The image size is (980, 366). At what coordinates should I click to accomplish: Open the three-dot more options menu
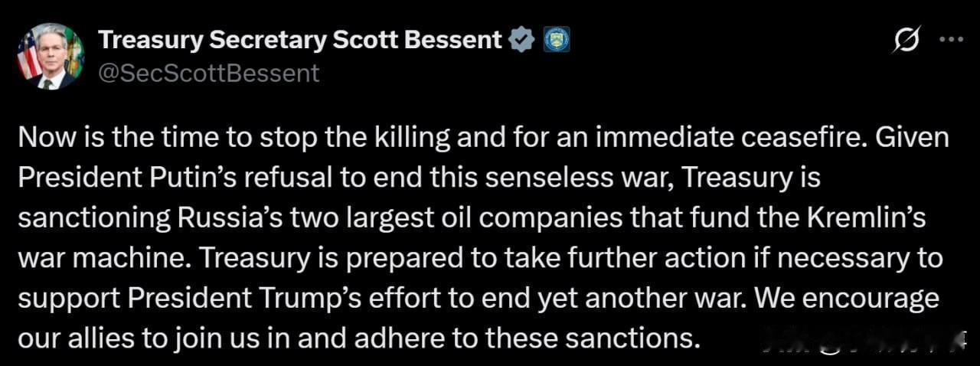pyautogui.click(x=950, y=40)
